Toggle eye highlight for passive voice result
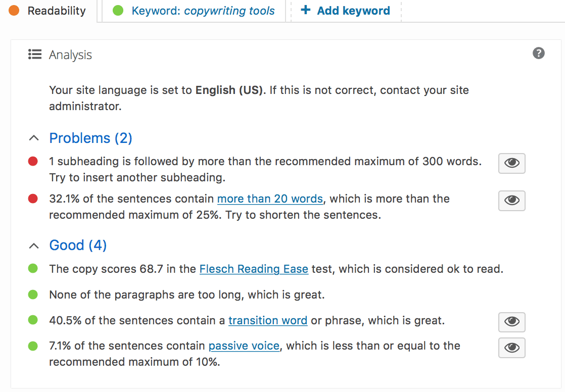Screen dimensions: 565x392 click(x=511, y=348)
